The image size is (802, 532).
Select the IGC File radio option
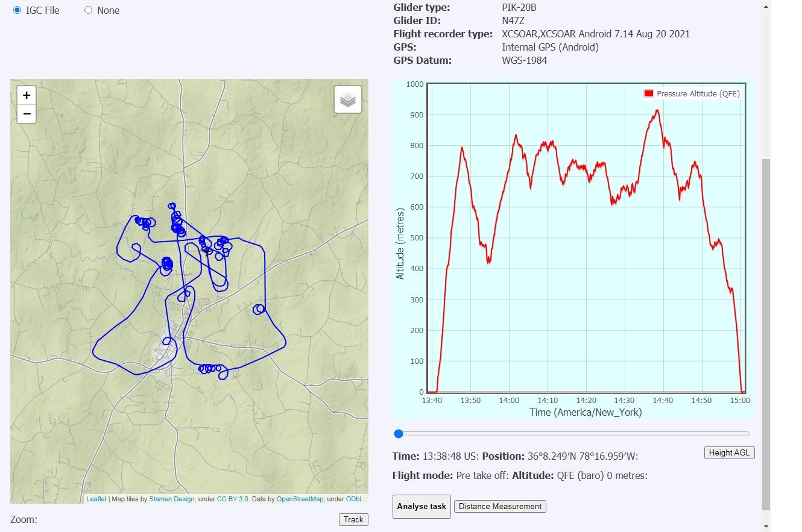pyautogui.click(x=17, y=10)
